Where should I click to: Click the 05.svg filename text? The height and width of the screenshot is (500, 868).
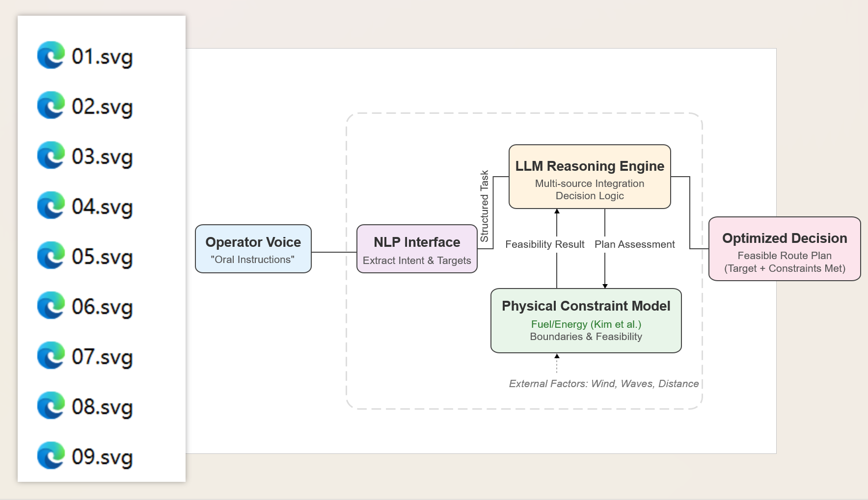point(102,257)
